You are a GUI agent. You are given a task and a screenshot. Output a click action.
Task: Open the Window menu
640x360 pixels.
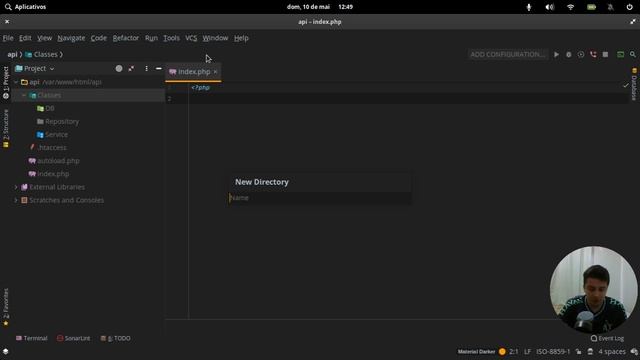(215, 38)
